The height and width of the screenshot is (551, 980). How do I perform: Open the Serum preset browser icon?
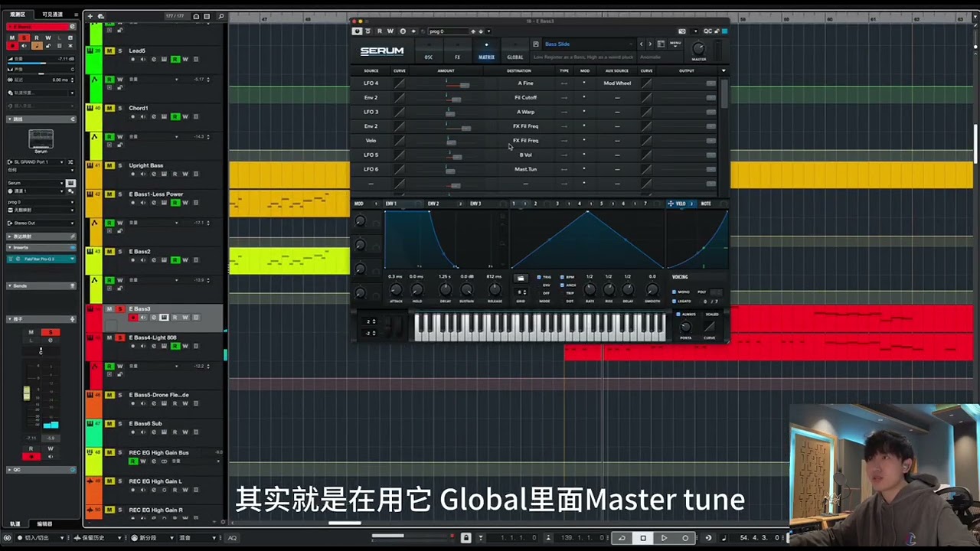click(661, 44)
